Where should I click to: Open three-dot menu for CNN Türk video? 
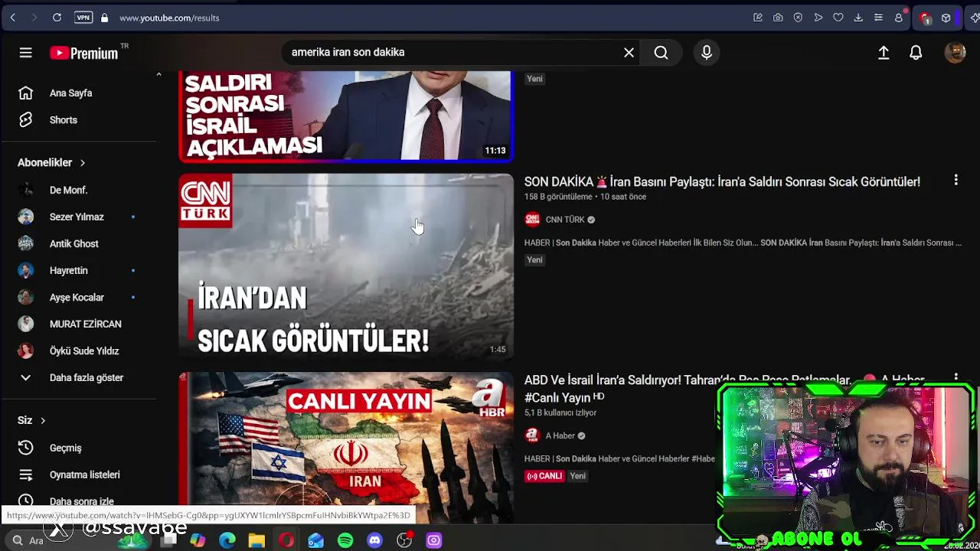[x=955, y=180]
